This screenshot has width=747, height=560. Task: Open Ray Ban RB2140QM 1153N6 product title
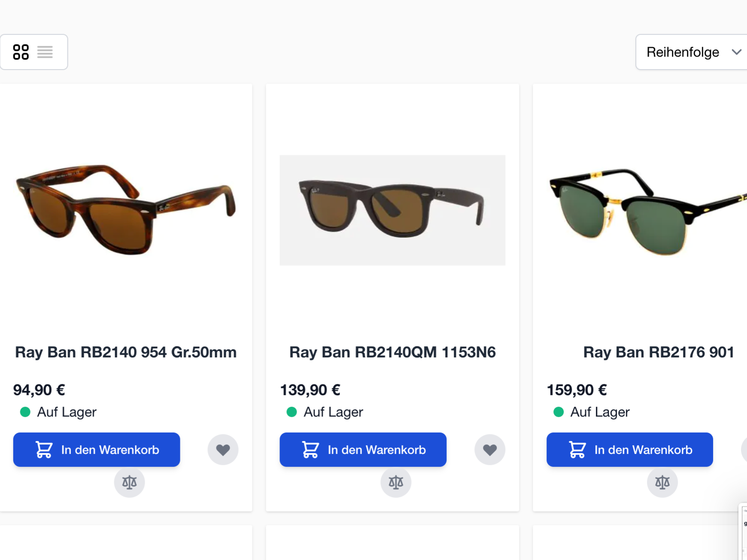tap(392, 352)
